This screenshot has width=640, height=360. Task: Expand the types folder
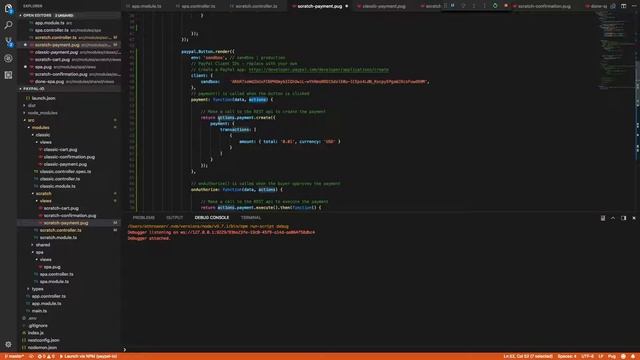pos(37,289)
